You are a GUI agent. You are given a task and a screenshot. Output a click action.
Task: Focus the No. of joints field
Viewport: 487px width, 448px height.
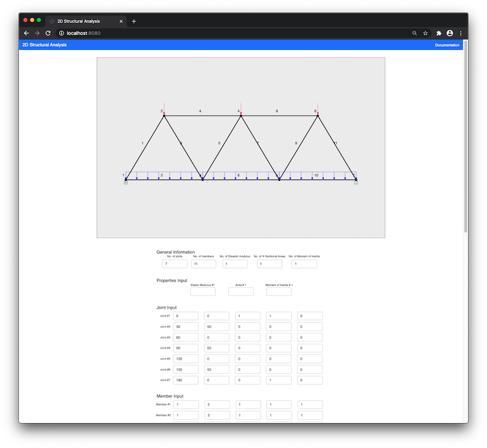click(174, 264)
